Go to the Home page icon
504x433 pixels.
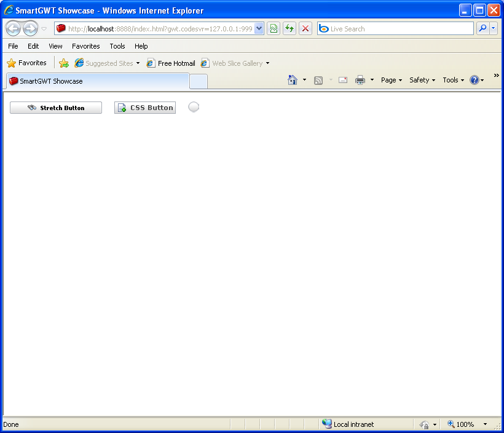(x=293, y=80)
